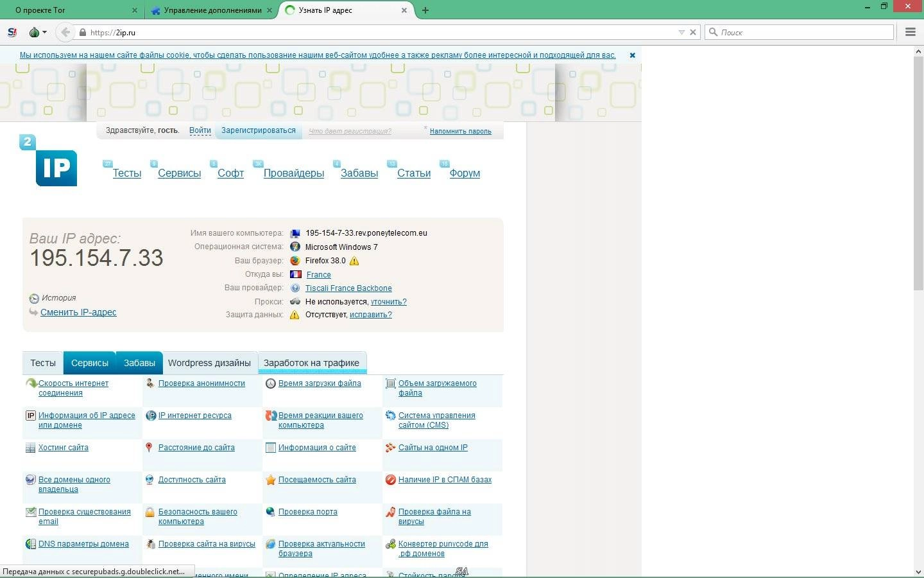Click the search magnifier icon
Viewport: 924px width, 578px height.
coord(712,32)
